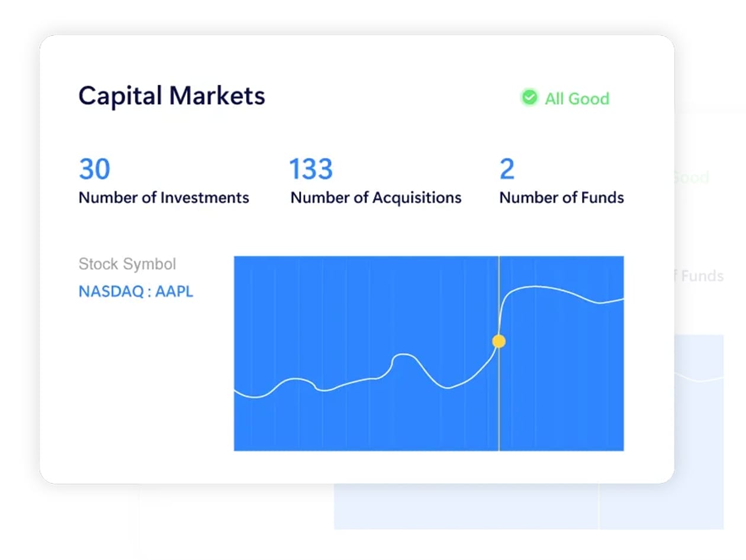Click the Stock Symbol label
Image resolution: width=746 pixels, height=560 pixels.
coord(127,264)
